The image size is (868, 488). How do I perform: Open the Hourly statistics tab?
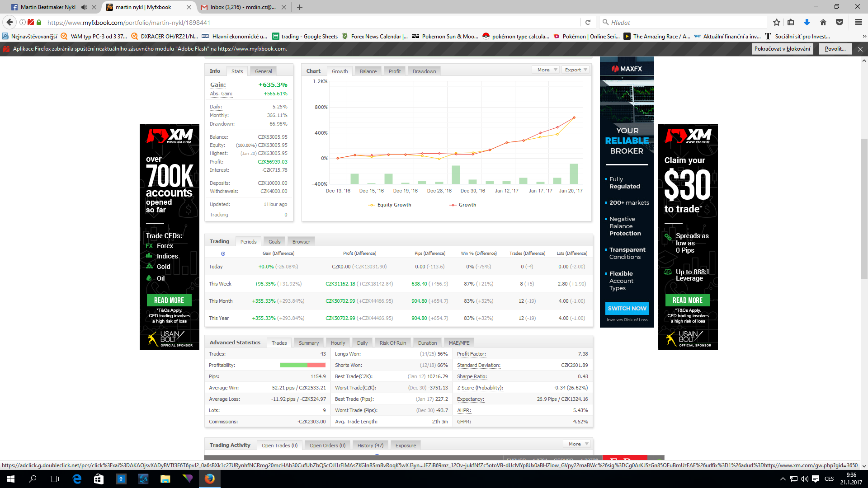[x=338, y=343]
